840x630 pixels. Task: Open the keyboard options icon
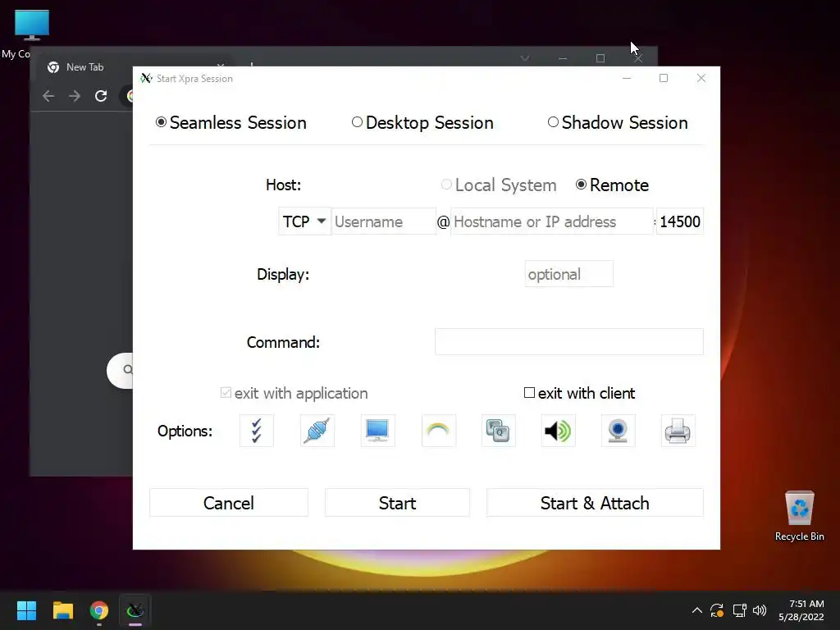point(499,431)
